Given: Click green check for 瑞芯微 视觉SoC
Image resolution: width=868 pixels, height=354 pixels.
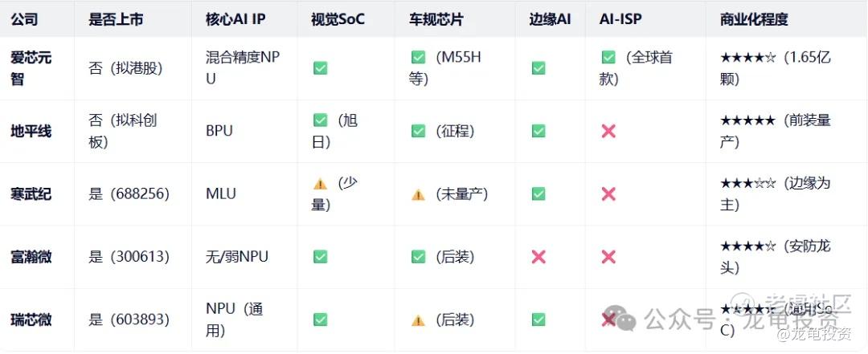Looking at the screenshot, I should point(320,319).
